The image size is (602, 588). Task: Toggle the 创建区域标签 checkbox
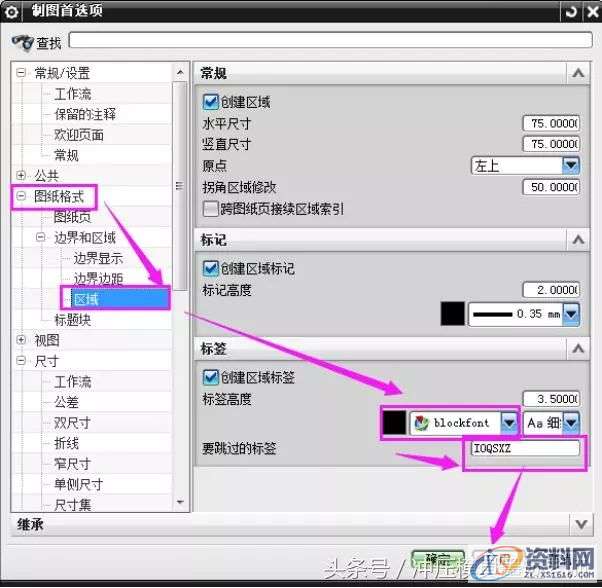click(x=210, y=377)
